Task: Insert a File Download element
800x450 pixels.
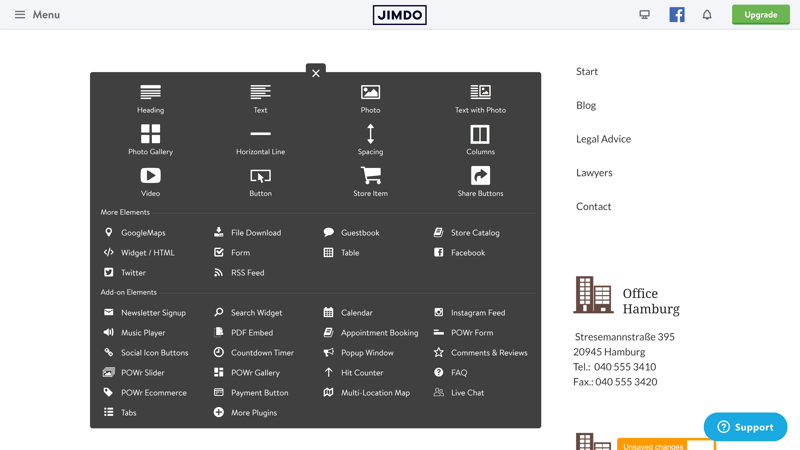Action: [247, 233]
